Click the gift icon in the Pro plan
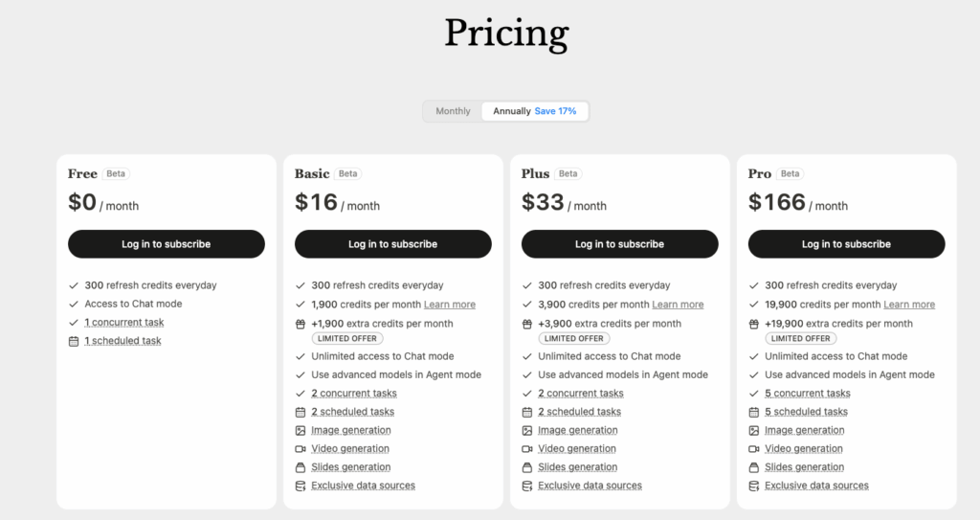The image size is (980, 520). tap(754, 324)
